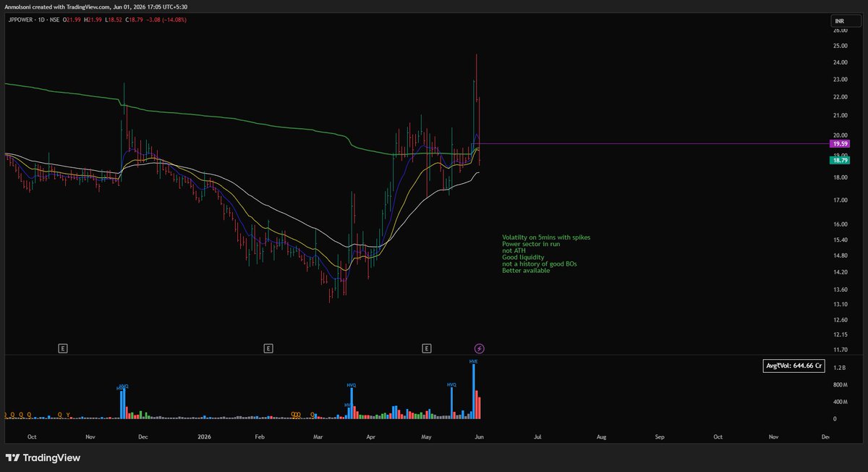Click the 1.2B volume axis label

click(839, 368)
